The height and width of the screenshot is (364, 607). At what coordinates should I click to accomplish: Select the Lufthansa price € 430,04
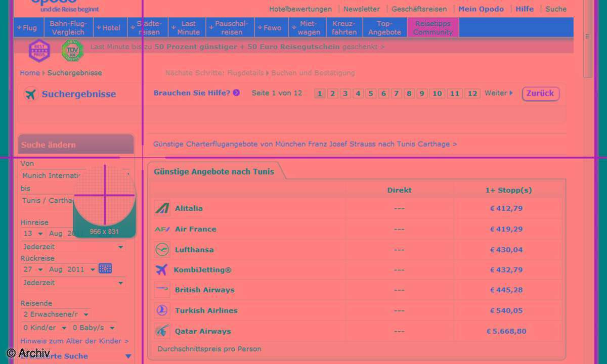click(x=506, y=250)
